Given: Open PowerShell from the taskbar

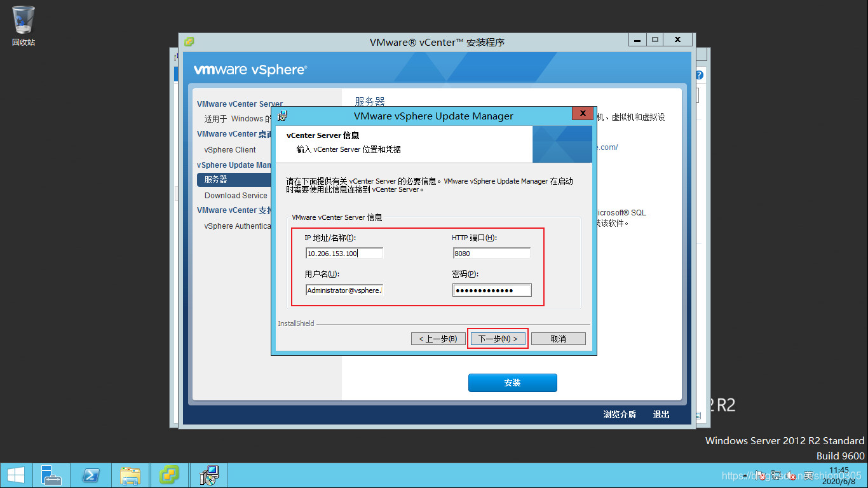Looking at the screenshot, I should click(x=91, y=475).
